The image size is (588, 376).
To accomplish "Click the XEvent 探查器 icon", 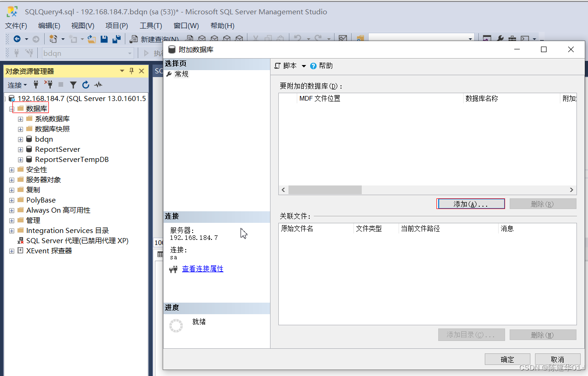I will [21, 251].
